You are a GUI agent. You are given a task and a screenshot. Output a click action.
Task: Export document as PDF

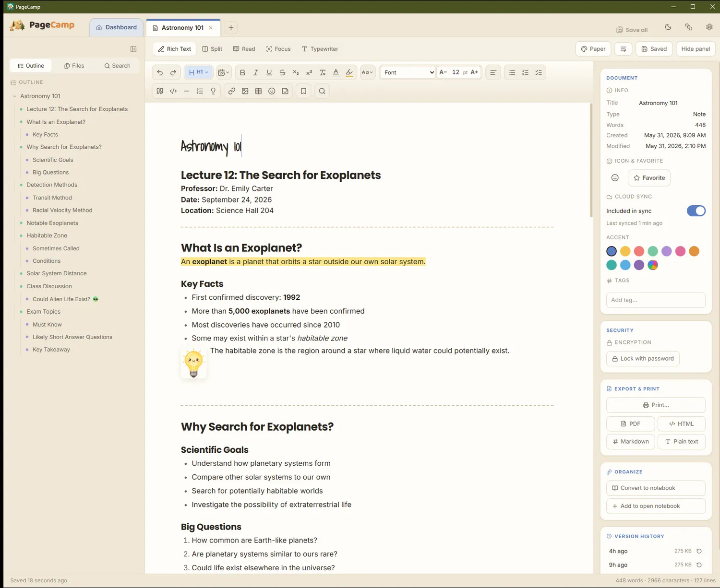630,424
